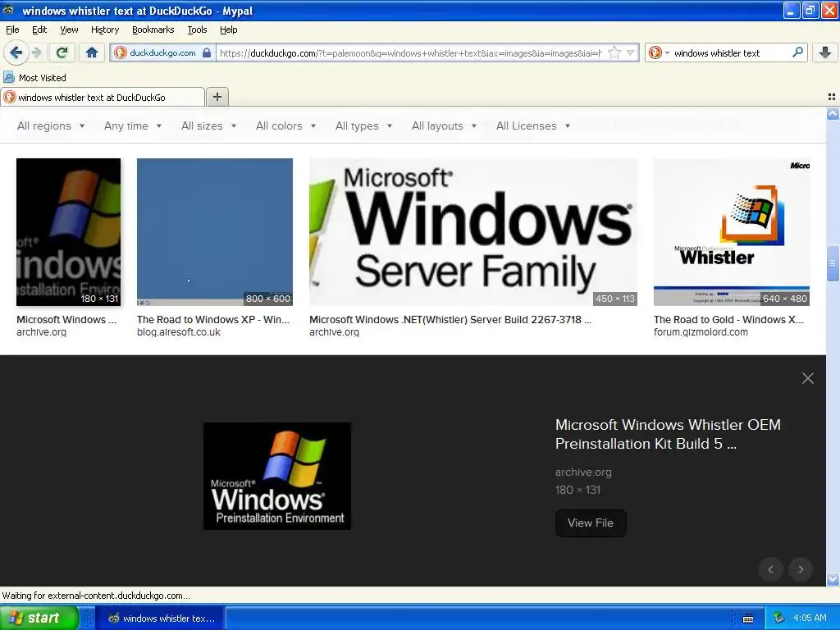Screen dimensions: 840x630
Task: Select the 180 × 131 Windows thumbnail
Action: click(x=69, y=232)
